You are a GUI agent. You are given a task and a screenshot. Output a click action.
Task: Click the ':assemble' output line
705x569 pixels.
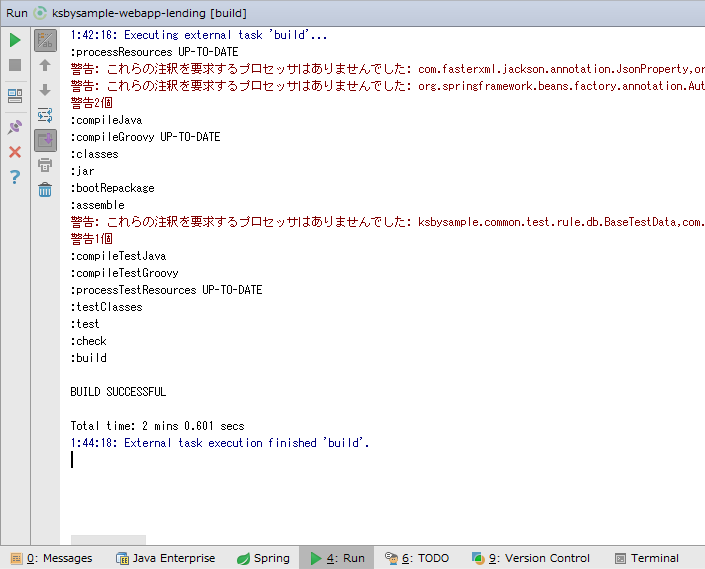coord(97,205)
